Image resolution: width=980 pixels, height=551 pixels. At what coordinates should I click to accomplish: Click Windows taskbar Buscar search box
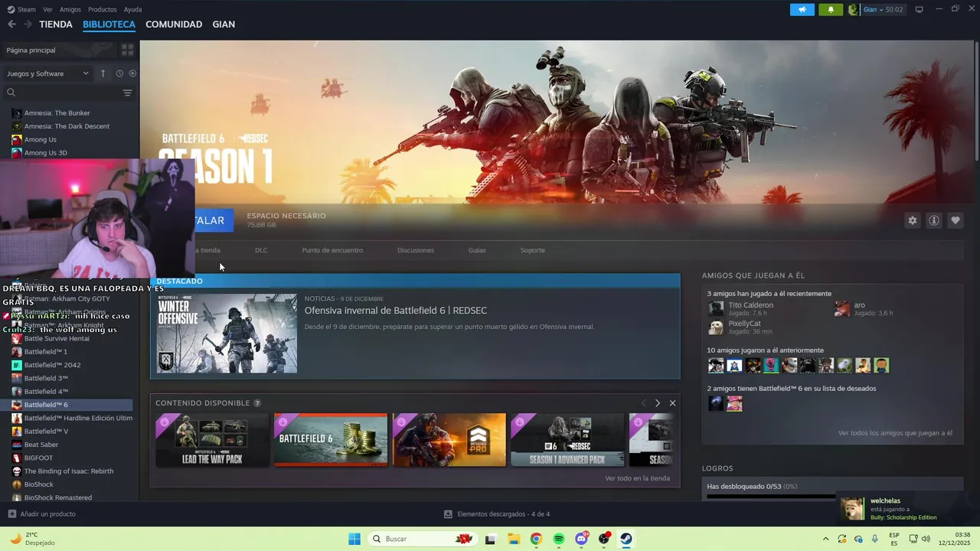(x=421, y=539)
